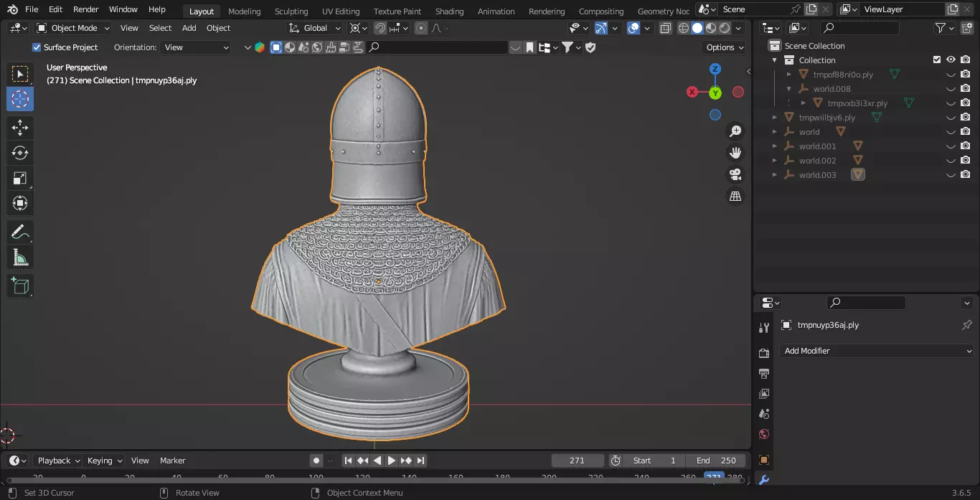Open the Object properties tab
The width and height of the screenshot is (980, 500).
764,460
